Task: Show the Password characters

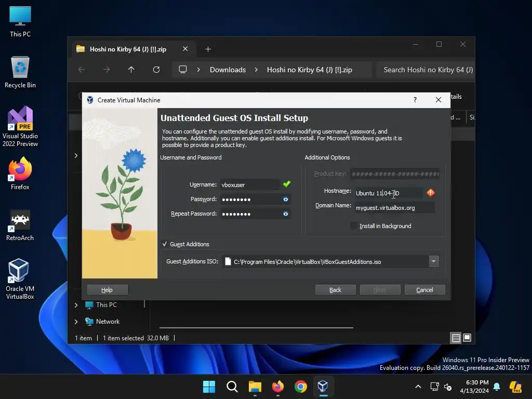Action: 286,199
